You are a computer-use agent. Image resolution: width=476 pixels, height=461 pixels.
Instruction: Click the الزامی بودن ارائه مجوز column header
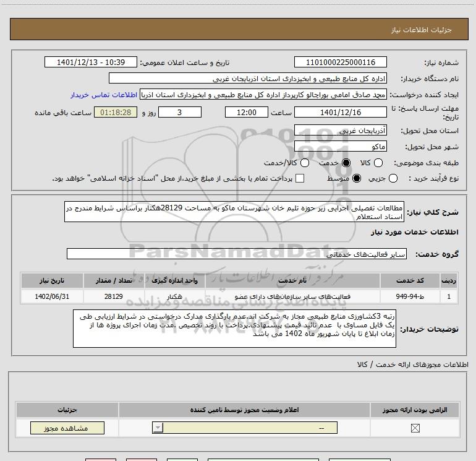click(x=415, y=410)
